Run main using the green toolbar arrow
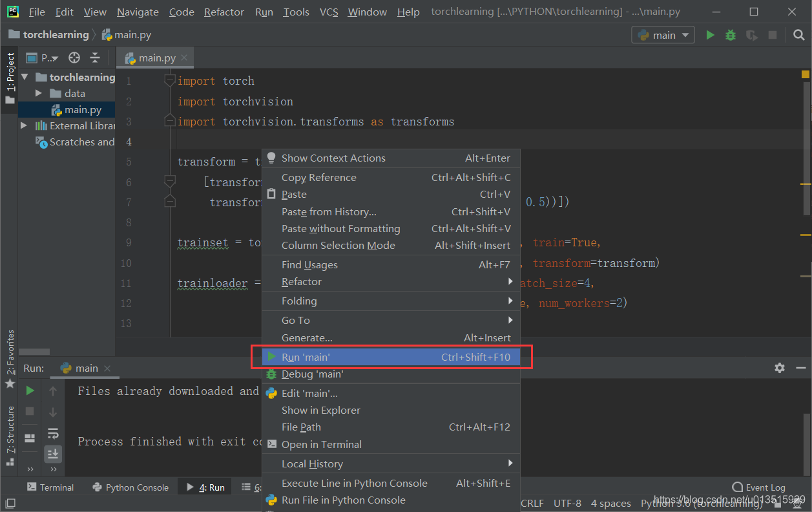The height and width of the screenshot is (512, 812). tap(710, 35)
